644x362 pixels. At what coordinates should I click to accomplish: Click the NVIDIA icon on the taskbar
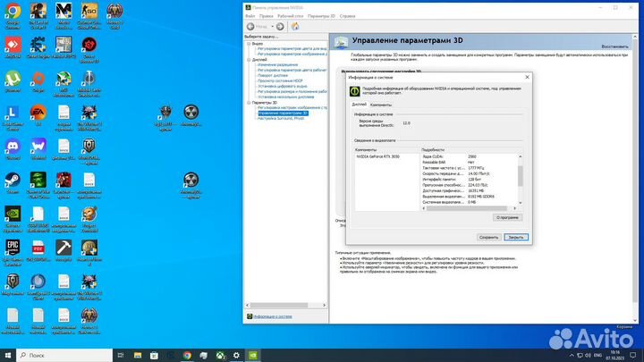click(253, 356)
